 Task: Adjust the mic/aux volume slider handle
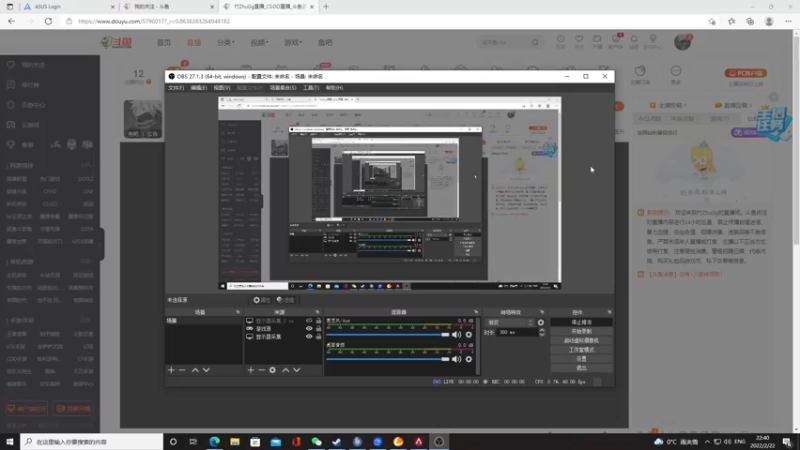pos(445,335)
